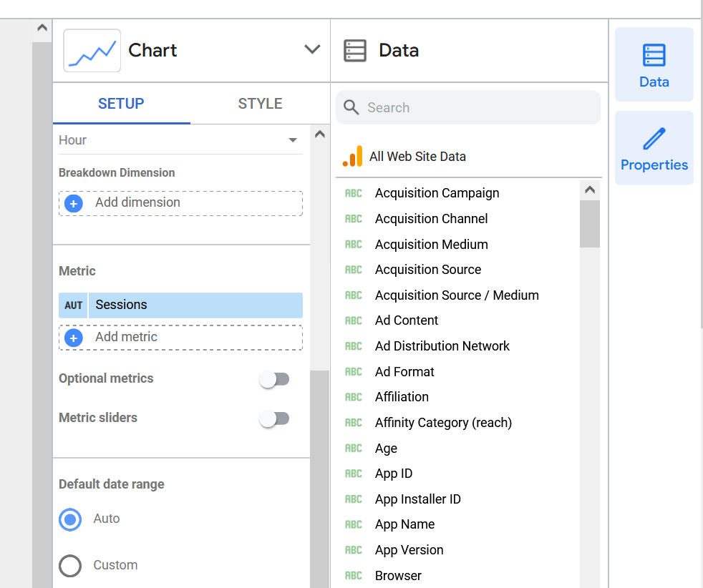Click the Search fields input box
Screen dimensions: 703x588
[468, 107]
